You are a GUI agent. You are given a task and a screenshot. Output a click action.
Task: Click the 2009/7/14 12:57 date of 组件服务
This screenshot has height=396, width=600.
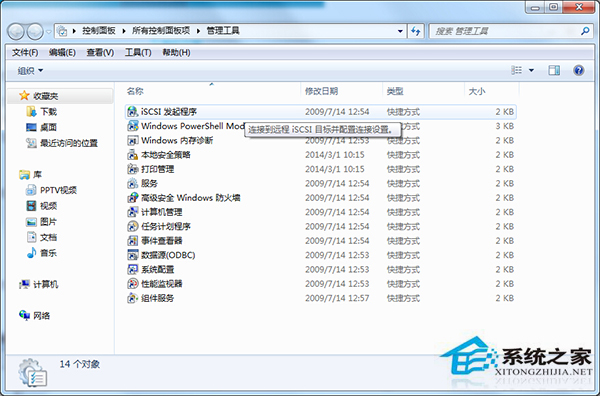(x=337, y=298)
